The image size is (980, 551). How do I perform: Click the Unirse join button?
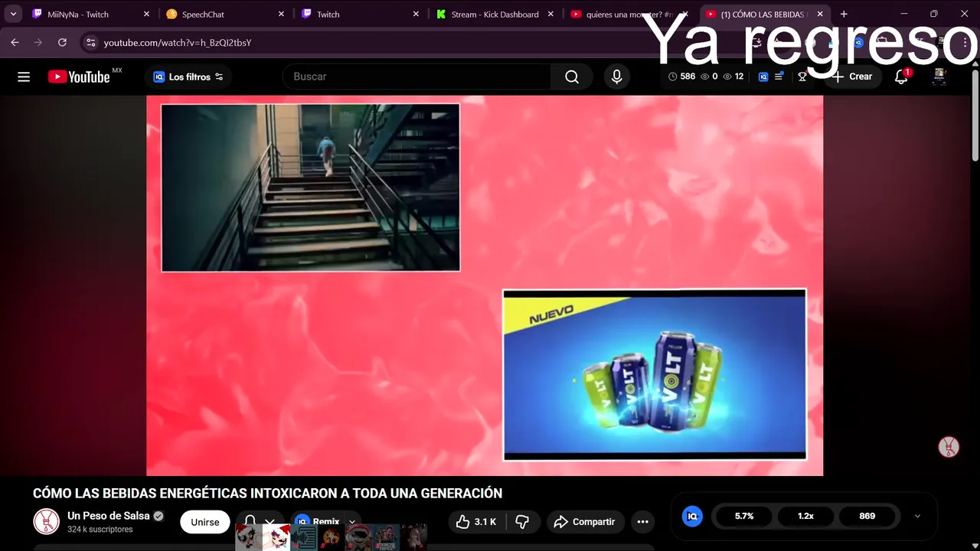[x=205, y=522]
